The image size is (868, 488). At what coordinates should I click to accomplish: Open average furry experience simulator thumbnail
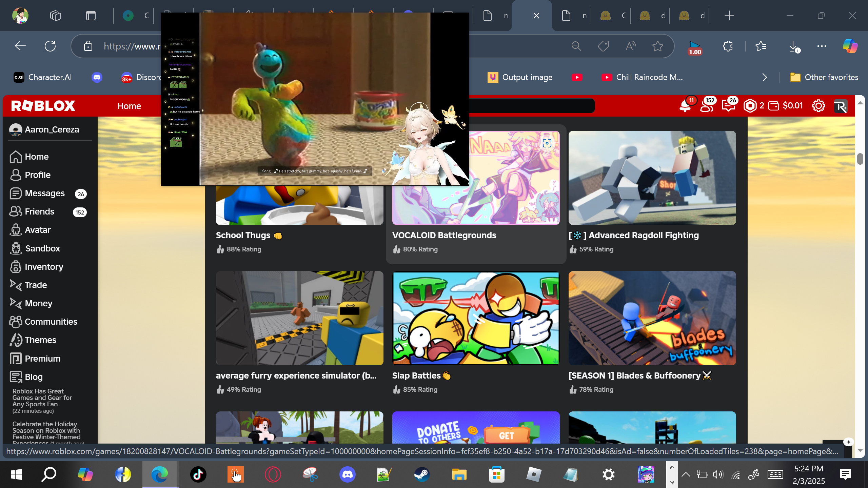299,318
